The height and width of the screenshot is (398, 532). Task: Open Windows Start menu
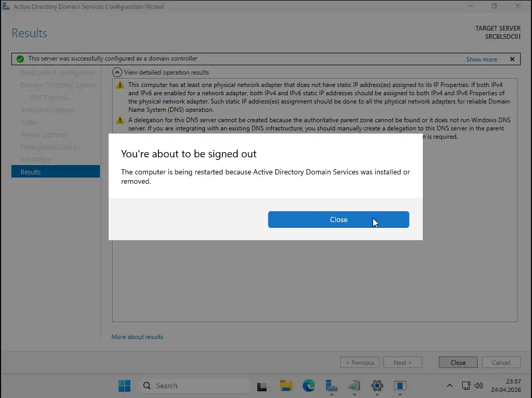click(x=124, y=386)
